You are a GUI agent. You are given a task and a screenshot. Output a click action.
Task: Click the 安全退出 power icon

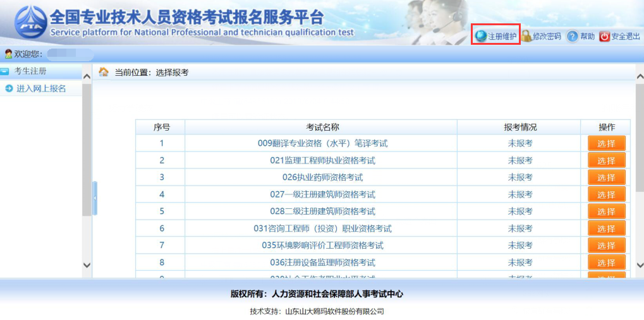[x=604, y=37]
